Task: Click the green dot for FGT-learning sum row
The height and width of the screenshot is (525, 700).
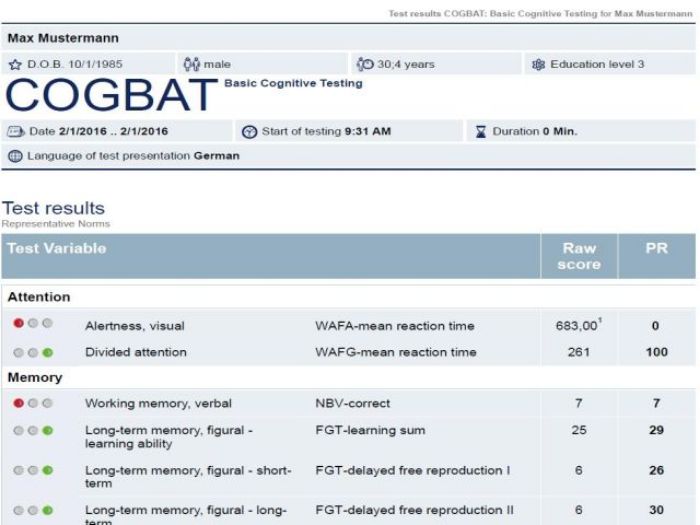Action: [x=47, y=430]
